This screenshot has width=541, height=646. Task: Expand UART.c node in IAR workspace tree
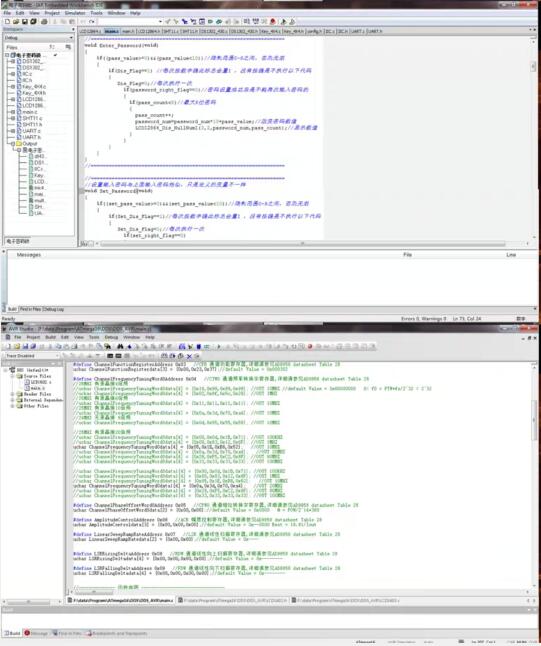(x=13, y=131)
